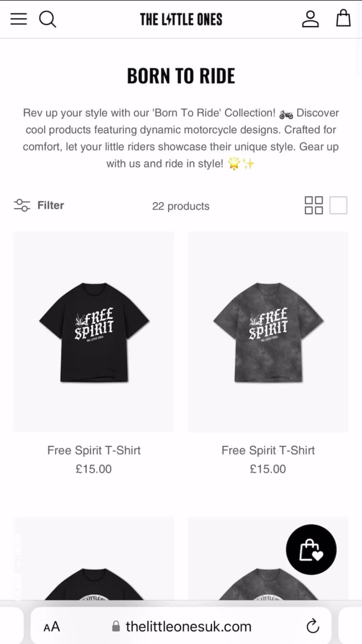Open the second-row black t-shirt thumbnail
This screenshot has height=644, width=362.
coord(94,558)
